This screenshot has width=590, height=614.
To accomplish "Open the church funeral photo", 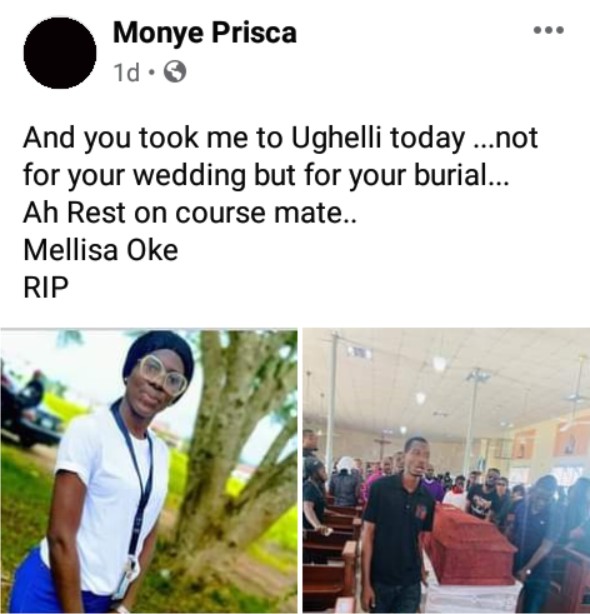I will tap(446, 471).
